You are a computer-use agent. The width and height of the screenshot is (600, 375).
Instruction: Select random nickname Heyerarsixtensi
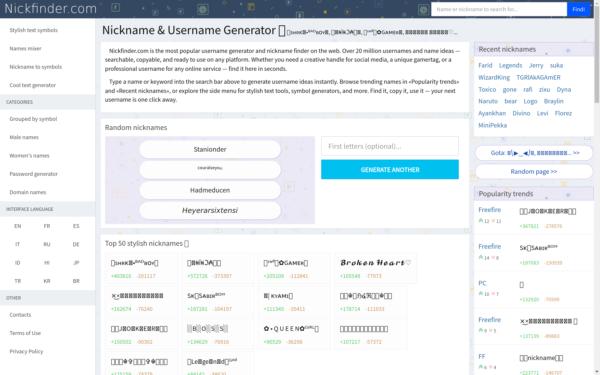coord(210,210)
